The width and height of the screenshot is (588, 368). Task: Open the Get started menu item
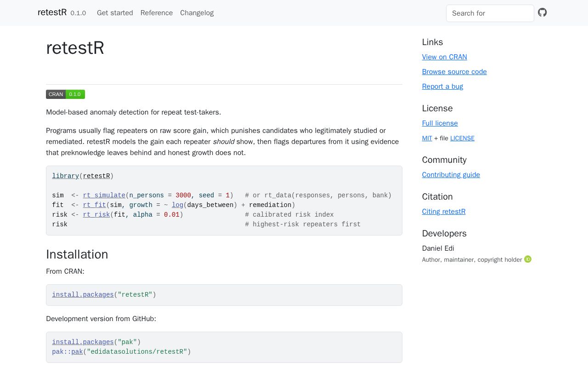pyautogui.click(x=115, y=13)
